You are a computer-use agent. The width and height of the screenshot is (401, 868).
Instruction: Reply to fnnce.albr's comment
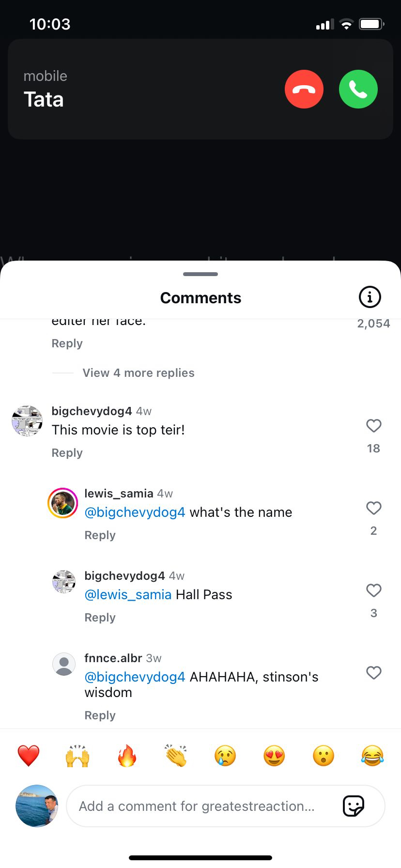point(100,715)
